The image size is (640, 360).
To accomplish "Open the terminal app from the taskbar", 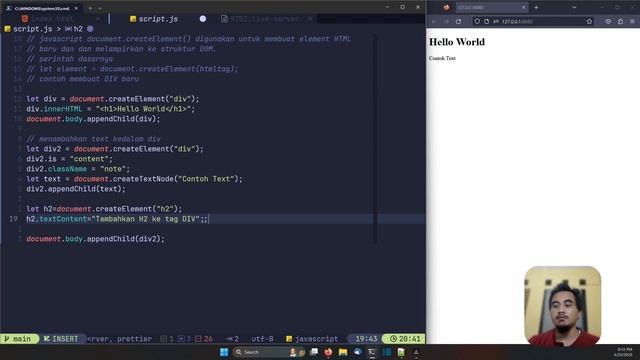I will click(x=372, y=352).
